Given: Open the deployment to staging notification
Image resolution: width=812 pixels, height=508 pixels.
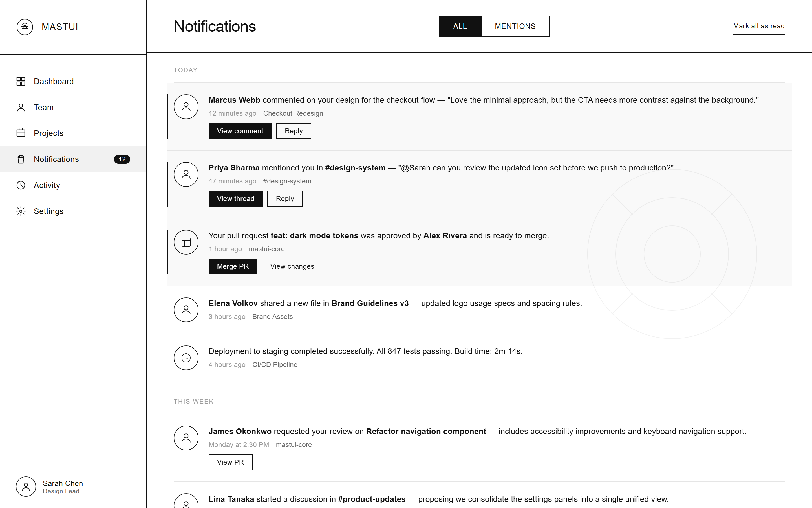Looking at the screenshot, I should (x=479, y=358).
